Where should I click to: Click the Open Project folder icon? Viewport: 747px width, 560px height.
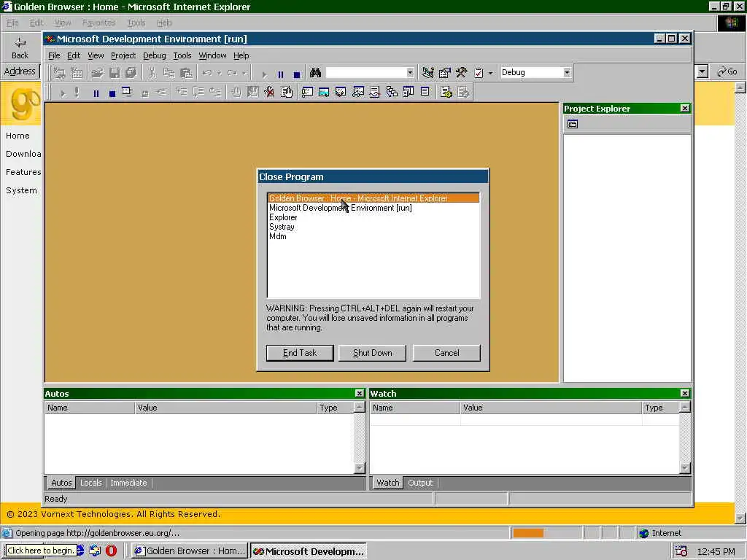tap(98, 73)
